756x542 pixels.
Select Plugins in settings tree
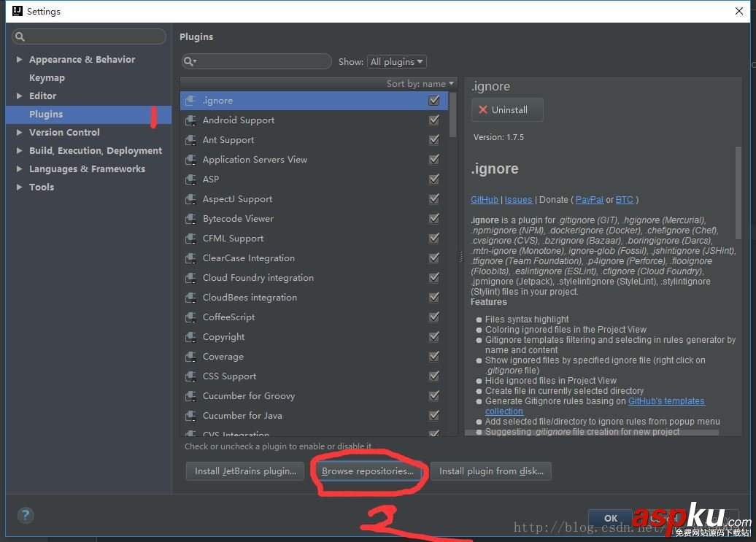click(88, 115)
